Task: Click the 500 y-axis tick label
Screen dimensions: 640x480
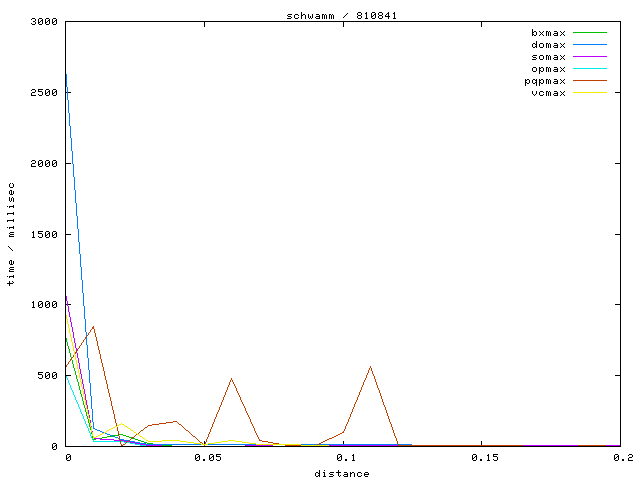Action: 48,376
